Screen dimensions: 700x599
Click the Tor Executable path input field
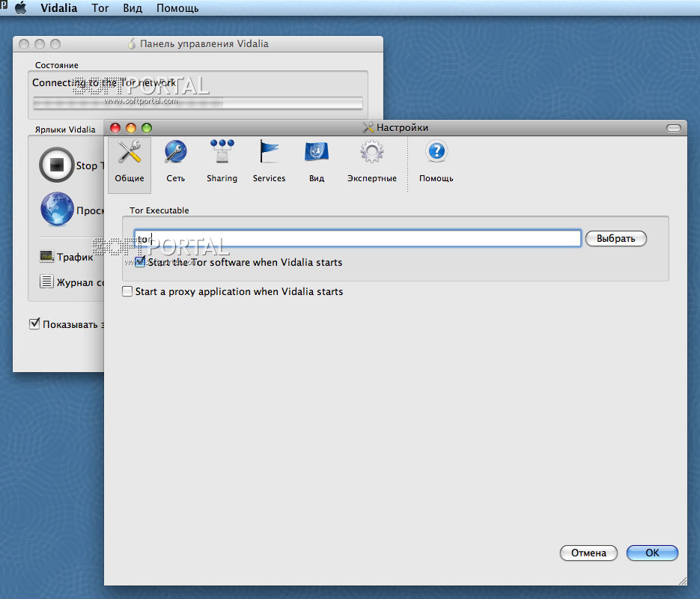click(x=358, y=238)
